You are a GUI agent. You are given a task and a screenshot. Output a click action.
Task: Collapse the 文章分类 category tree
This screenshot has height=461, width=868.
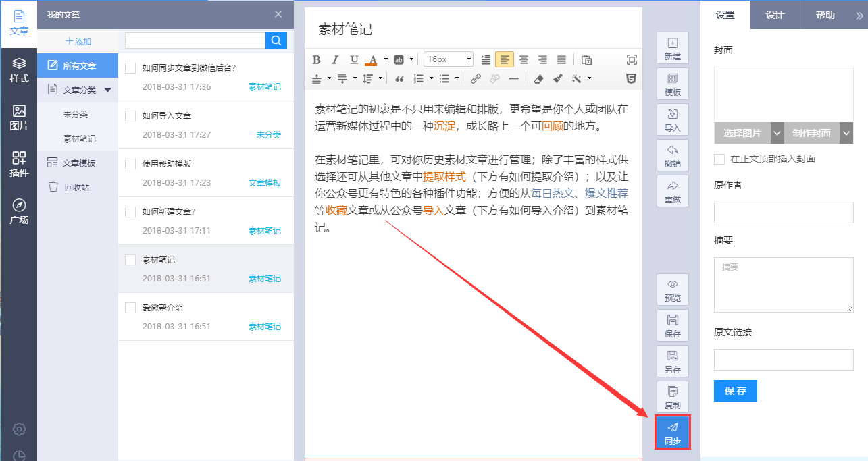click(x=107, y=90)
